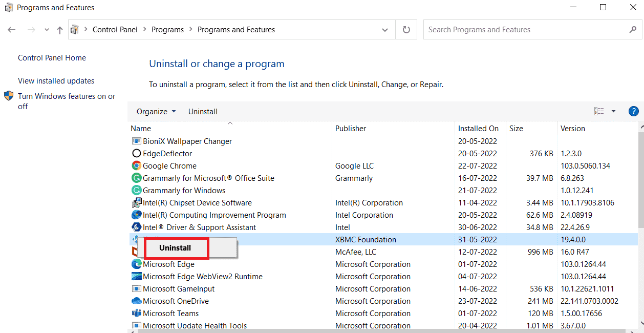Click the address bar refresh icon
644x333 pixels.
click(406, 29)
